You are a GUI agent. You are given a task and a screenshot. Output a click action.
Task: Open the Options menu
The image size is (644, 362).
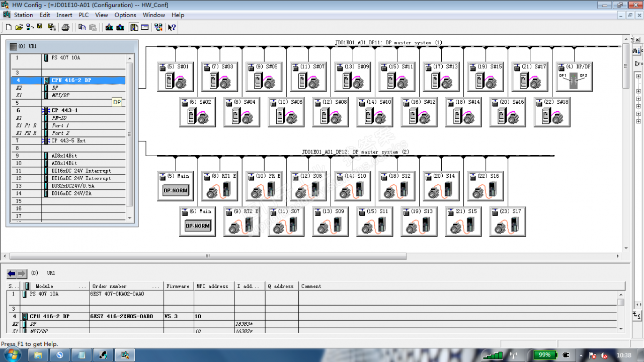pos(125,15)
